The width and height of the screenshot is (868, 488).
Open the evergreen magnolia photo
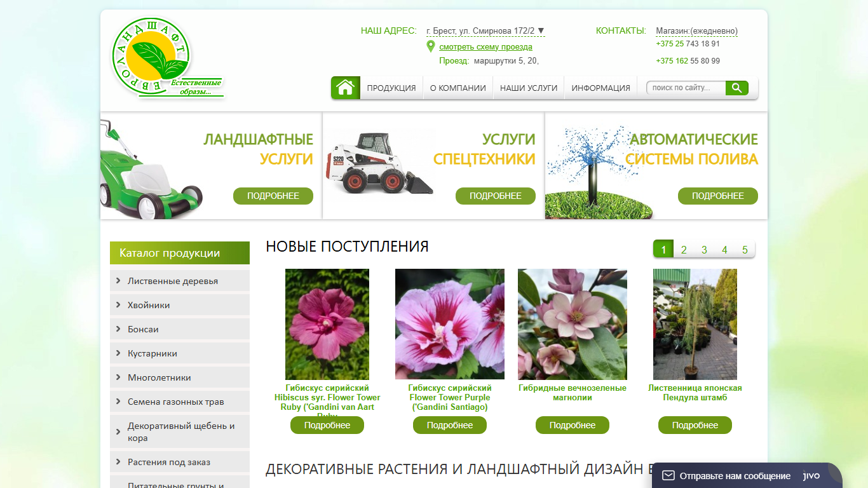[x=573, y=324]
